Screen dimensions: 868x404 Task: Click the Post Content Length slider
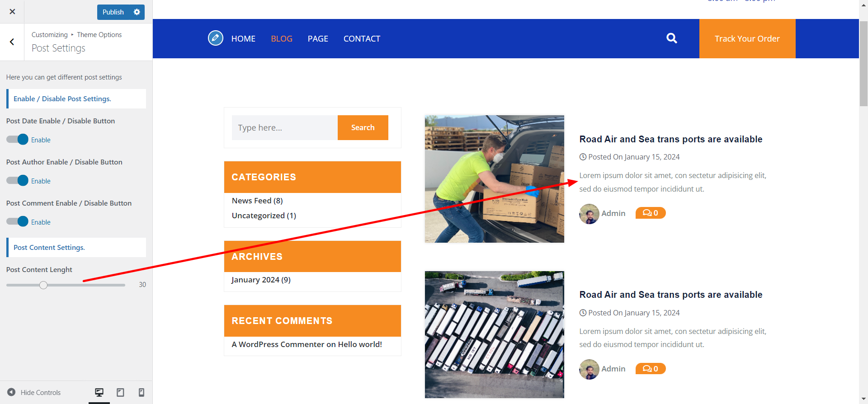66,285
